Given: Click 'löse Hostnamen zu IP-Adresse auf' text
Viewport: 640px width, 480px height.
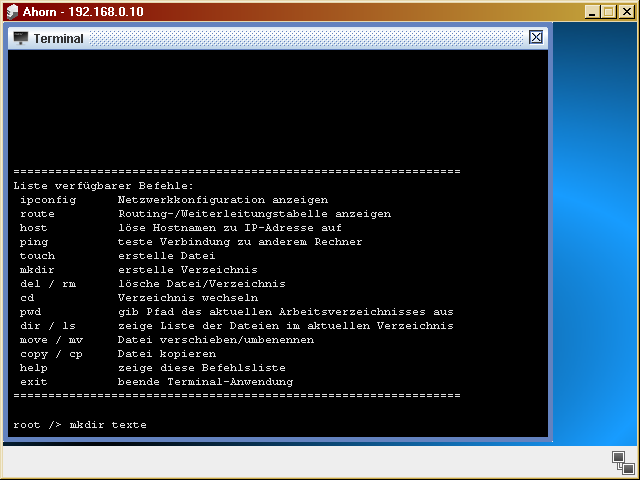Looking at the screenshot, I should pos(230,228).
